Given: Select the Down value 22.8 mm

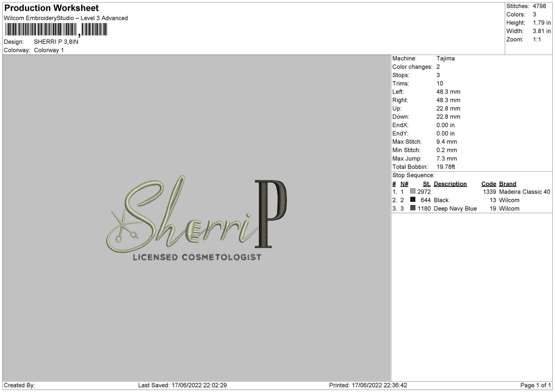Looking at the screenshot, I should (x=448, y=117).
